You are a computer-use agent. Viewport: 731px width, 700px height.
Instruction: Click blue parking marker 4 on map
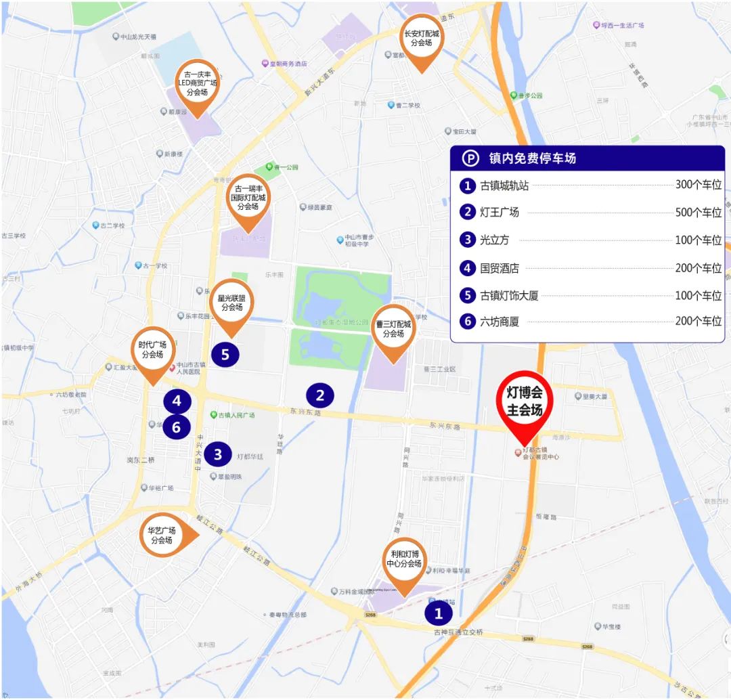pyautogui.click(x=177, y=401)
